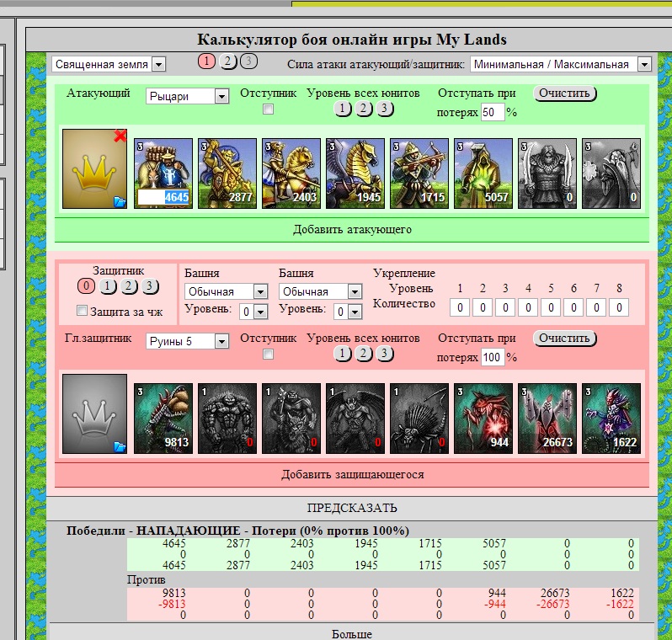The image size is (672, 640).
Task: Select attacker flying unit with 1945
Action: 355,173
